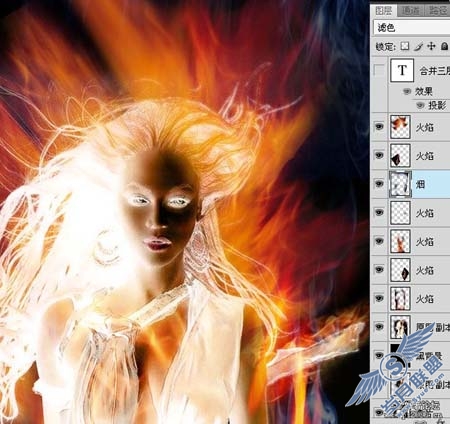This screenshot has height=424, width=450.
Task: Hide the topmost 火焰 layer eye icon
Action: click(x=379, y=127)
